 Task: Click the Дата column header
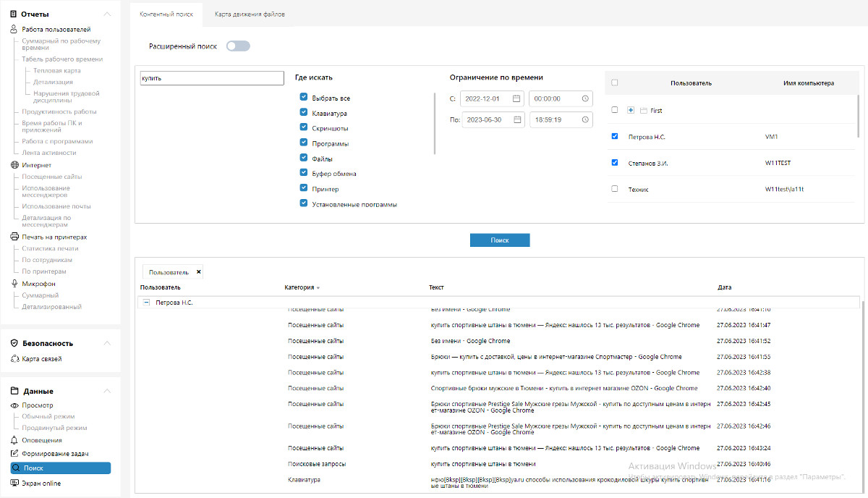[x=725, y=288]
